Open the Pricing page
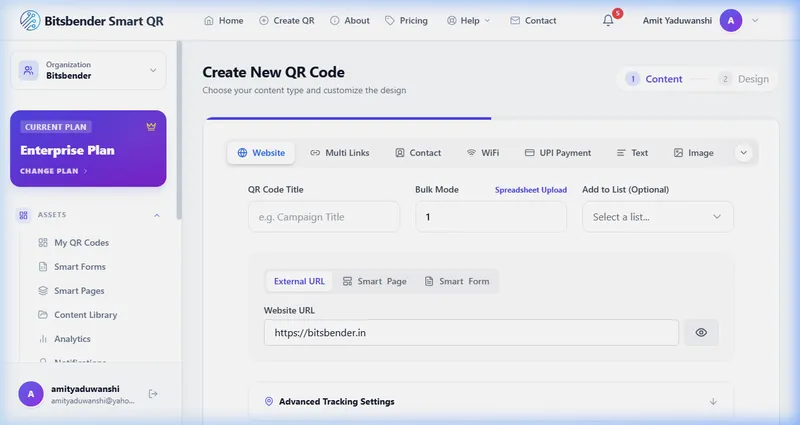The image size is (800, 425). tap(406, 20)
